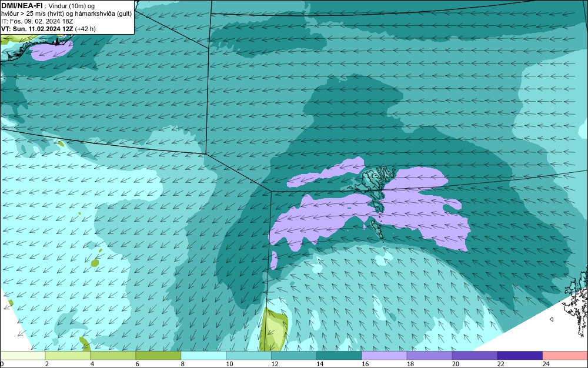This screenshot has height=368, width=588.
Task: Click the pink legend swatch above 24 m/s
Action: click(565, 356)
